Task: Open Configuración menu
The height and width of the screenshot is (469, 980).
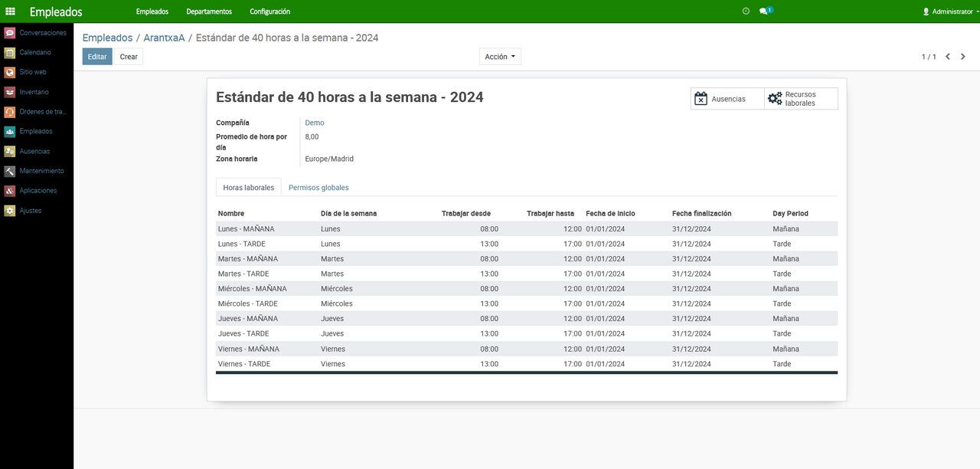Action: [x=269, y=11]
